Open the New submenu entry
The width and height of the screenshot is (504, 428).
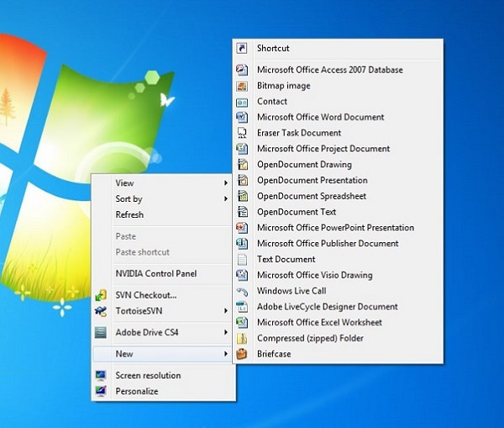click(162, 354)
